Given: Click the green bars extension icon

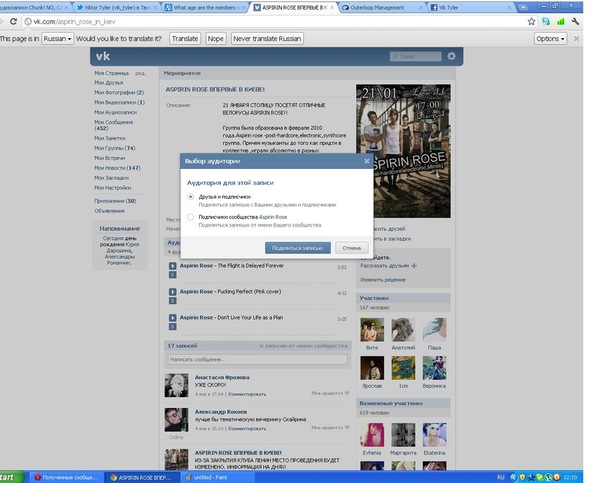Looking at the screenshot, I should (560, 22).
